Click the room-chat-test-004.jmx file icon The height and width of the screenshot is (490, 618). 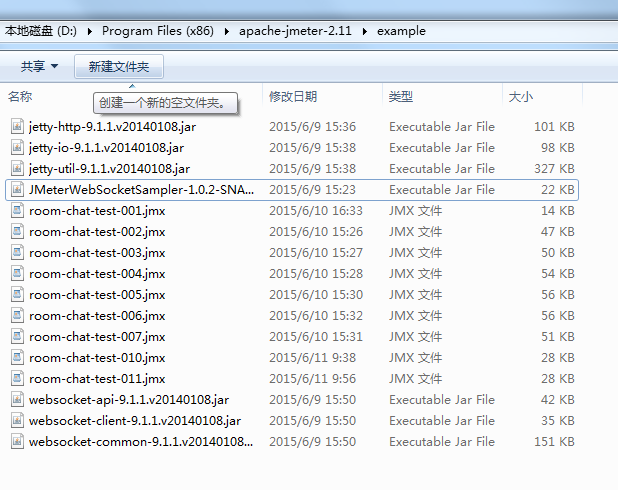(17, 274)
